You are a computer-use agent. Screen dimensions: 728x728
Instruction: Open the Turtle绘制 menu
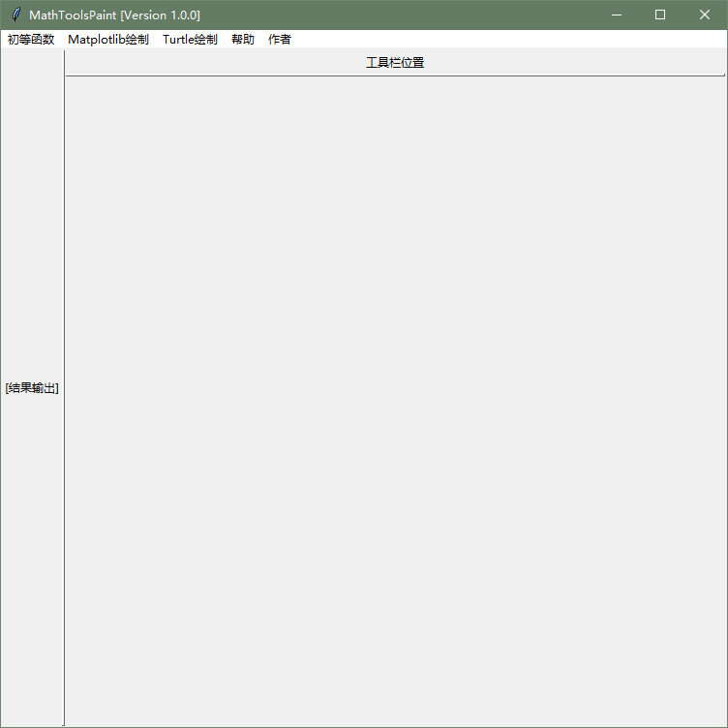tap(190, 40)
